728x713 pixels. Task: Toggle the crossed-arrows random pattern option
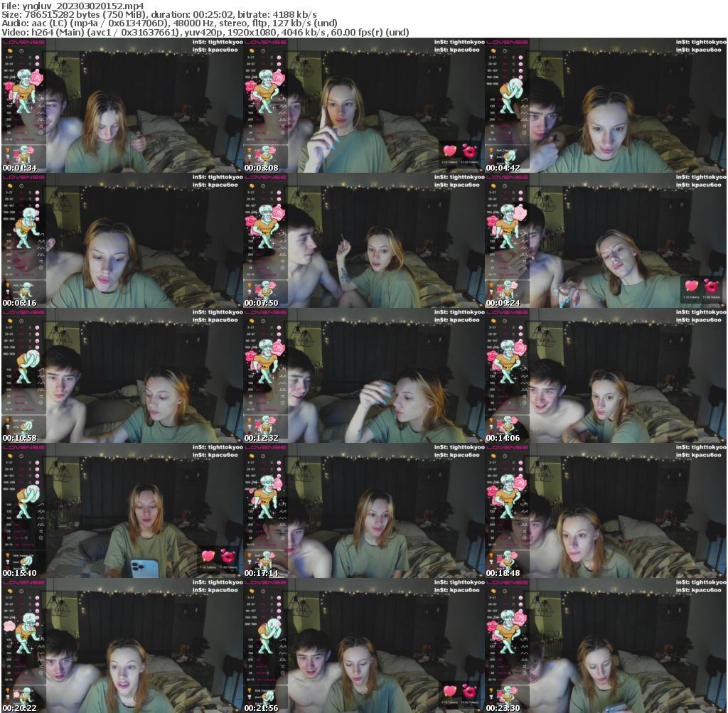pyautogui.click(x=41, y=126)
